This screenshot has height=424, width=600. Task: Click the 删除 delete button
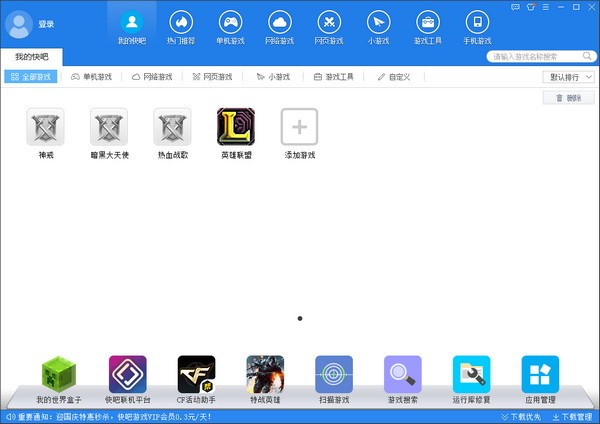(x=569, y=98)
